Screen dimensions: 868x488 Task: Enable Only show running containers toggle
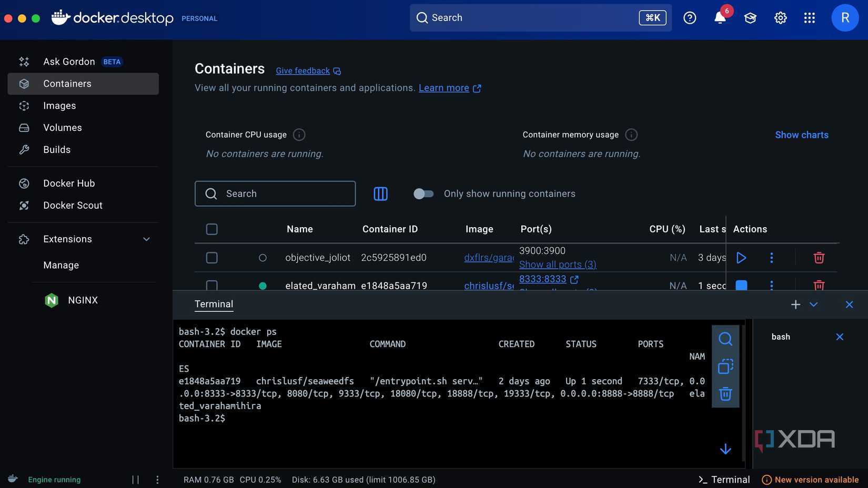pyautogui.click(x=423, y=194)
